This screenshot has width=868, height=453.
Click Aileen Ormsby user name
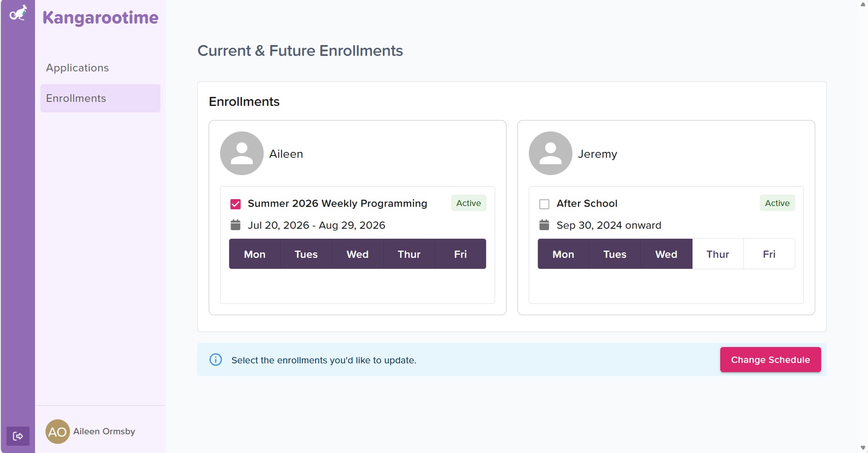[104, 431]
